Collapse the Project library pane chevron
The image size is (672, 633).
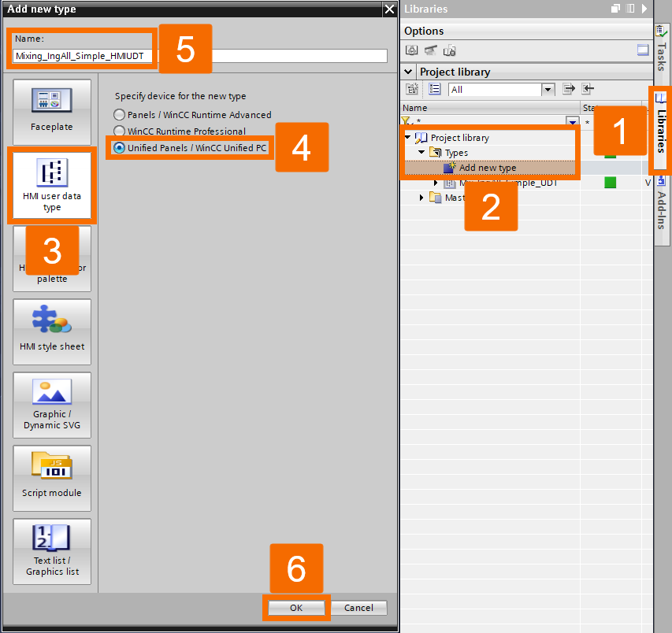tap(408, 72)
